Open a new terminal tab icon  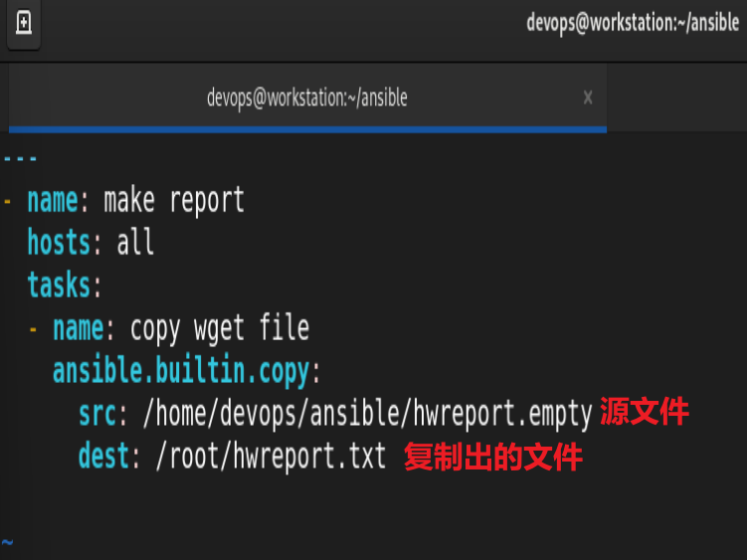(23, 23)
